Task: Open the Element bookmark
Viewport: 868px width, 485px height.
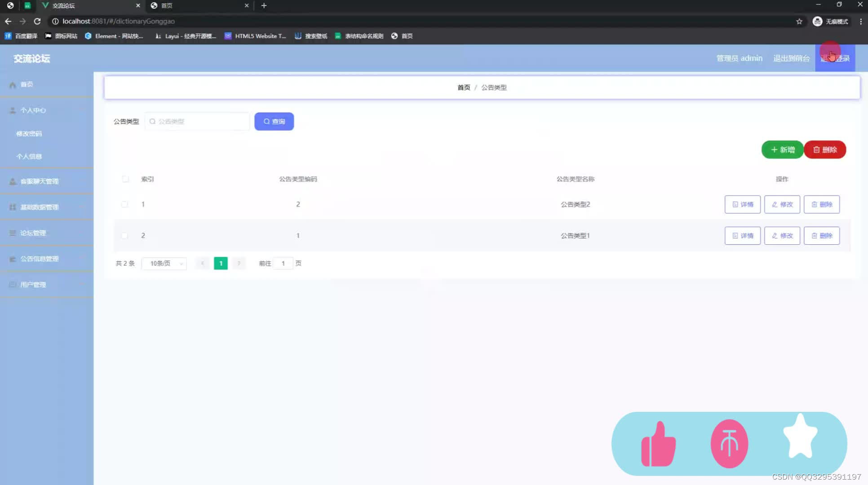Action: (x=114, y=36)
